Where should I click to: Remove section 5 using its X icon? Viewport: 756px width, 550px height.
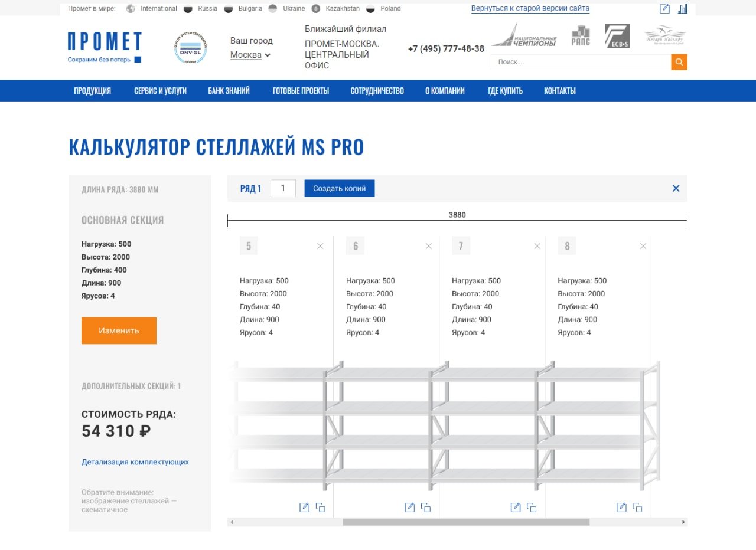coord(320,246)
